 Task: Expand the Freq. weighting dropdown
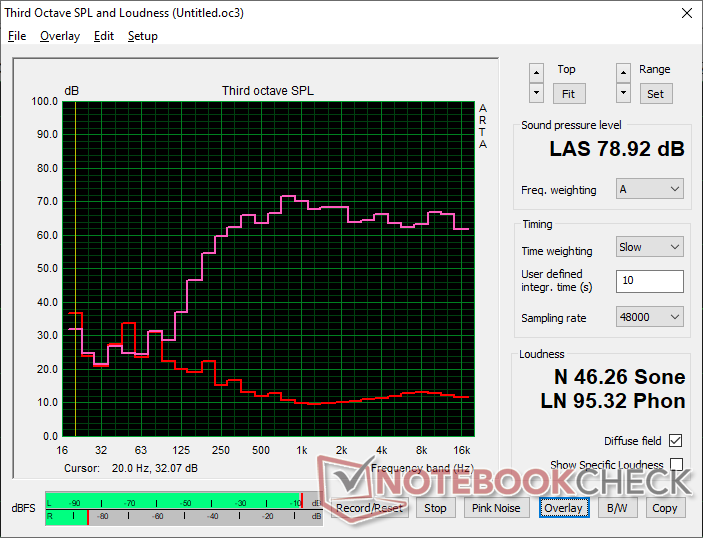pyautogui.click(x=650, y=189)
